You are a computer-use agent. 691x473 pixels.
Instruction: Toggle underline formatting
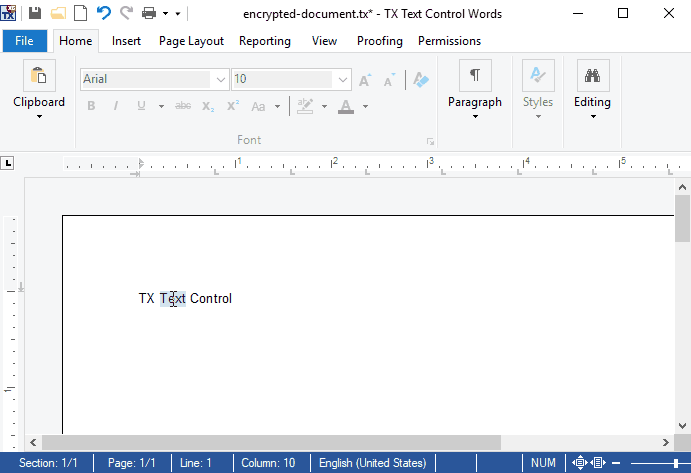(141, 106)
